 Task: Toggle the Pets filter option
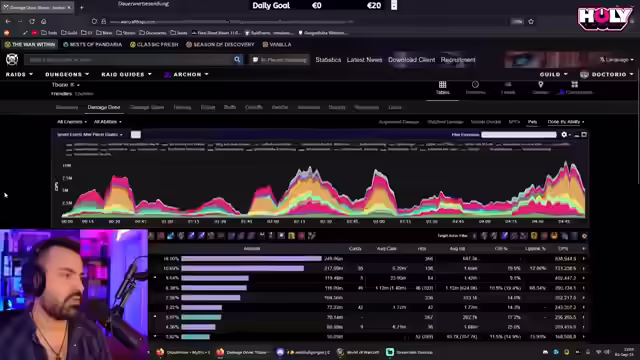tap(532, 122)
